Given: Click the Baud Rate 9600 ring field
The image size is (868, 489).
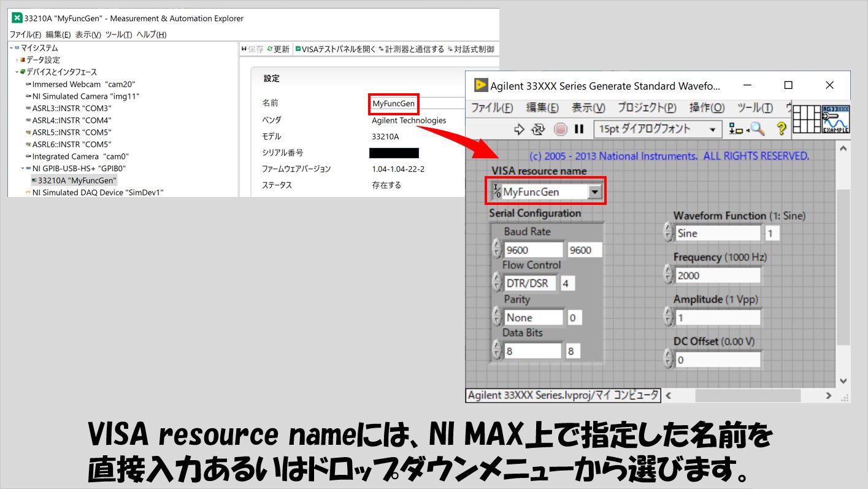Looking at the screenshot, I should click(532, 250).
